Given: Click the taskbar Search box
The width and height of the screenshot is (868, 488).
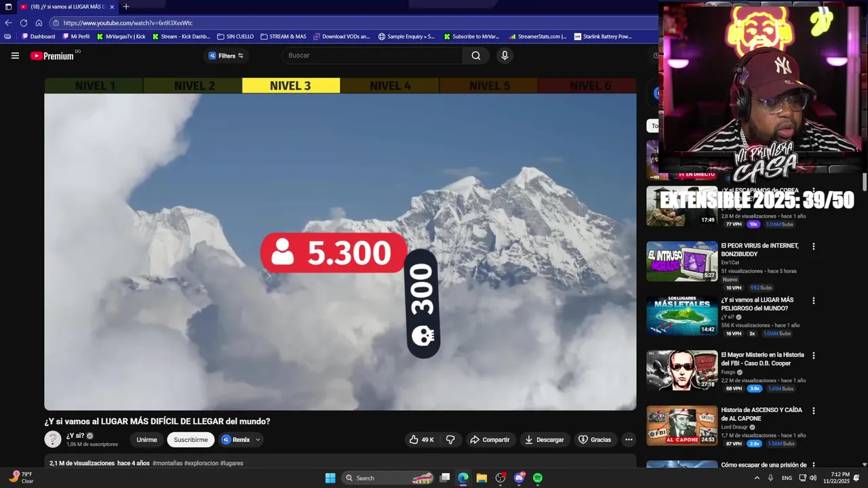Looking at the screenshot, I should 388,478.
